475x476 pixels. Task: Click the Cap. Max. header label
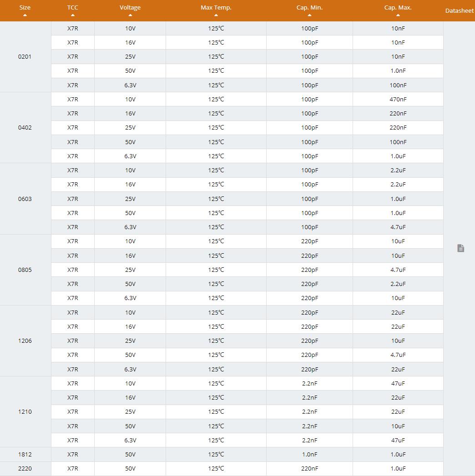(x=398, y=8)
